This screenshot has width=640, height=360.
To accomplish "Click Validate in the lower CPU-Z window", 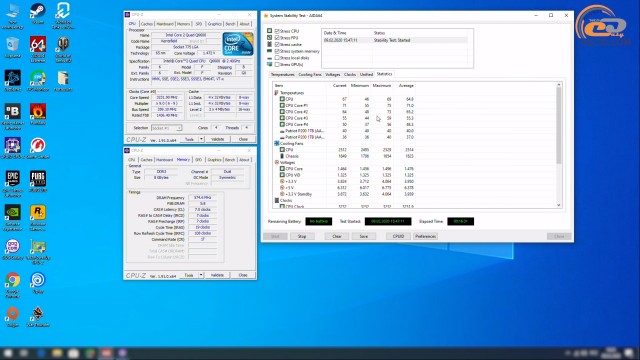I will tap(217, 275).
